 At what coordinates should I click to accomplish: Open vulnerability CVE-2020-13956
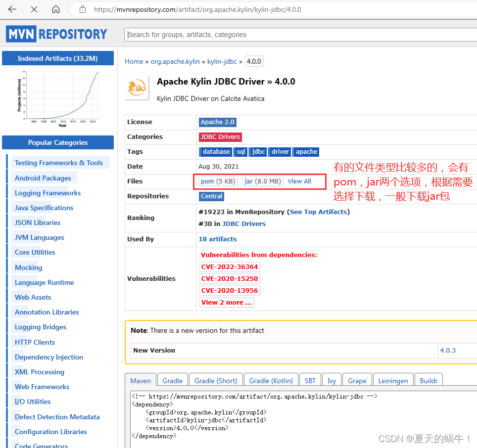[230, 291]
